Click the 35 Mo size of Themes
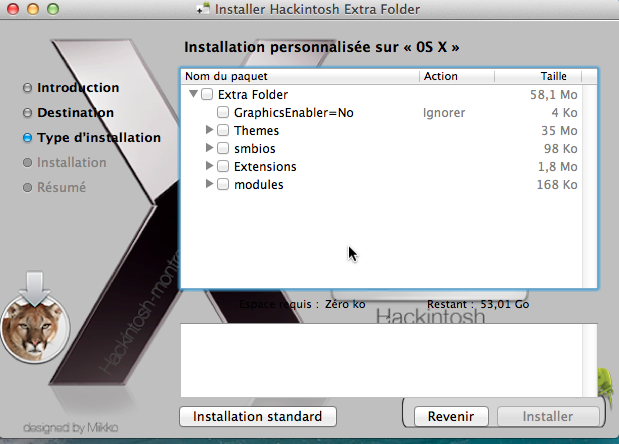Image resolution: width=619 pixels, height=444 pixels. pyautogui.click(x=559, y=131)
